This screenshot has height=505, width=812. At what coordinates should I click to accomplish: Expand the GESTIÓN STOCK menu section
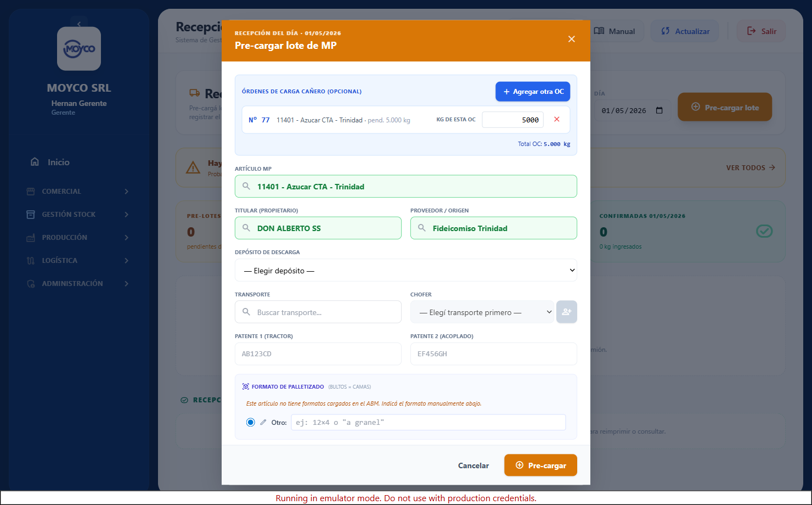pos(79,214)
